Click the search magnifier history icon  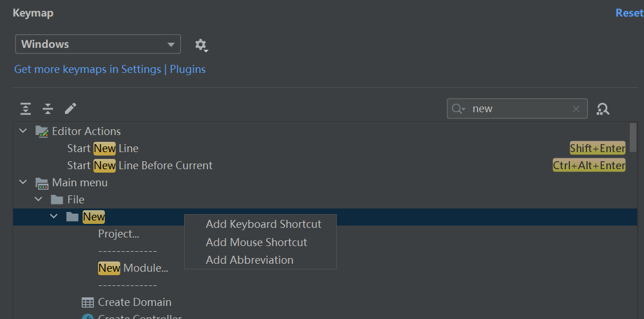[458, 109]
